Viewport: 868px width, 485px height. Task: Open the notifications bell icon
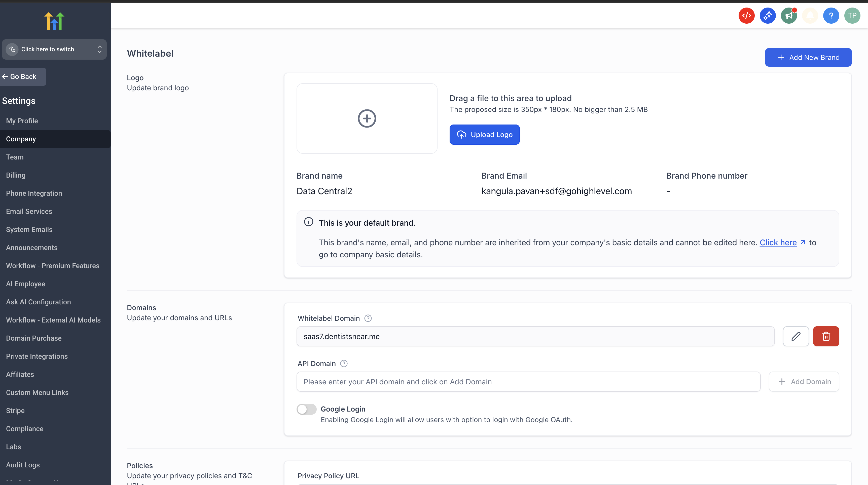[x=810, y=16]
